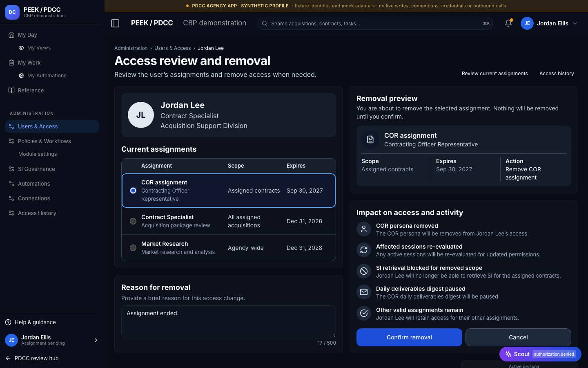The width and height of the screenshot is (588, 368).
Task: Click the My Day home icon
Action: pyautogui.click(x=11, y=35)
